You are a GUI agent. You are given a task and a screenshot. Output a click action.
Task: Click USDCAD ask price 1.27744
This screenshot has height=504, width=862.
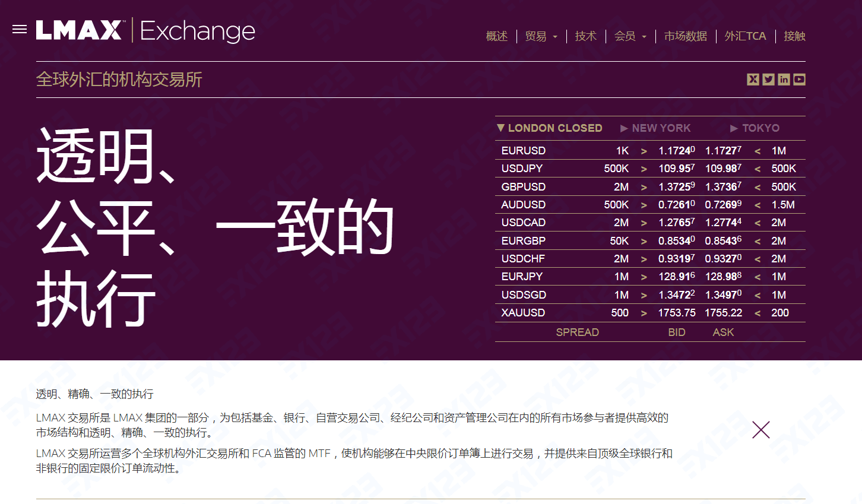click(723, 223)
